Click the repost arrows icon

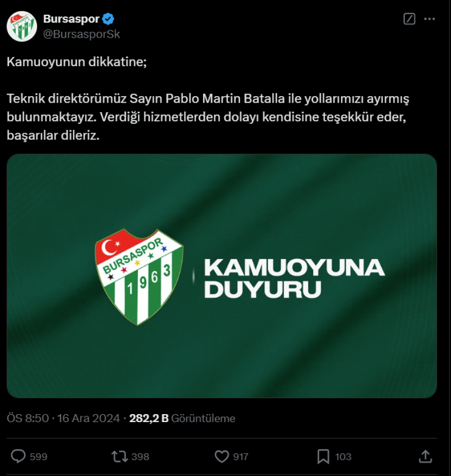[x=120, y=456]
